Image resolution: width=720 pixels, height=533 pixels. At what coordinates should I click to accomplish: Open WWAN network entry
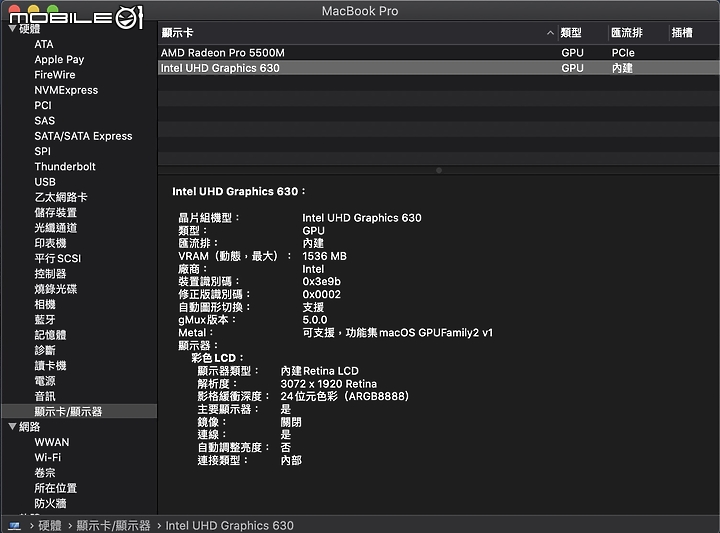[51, 442]
